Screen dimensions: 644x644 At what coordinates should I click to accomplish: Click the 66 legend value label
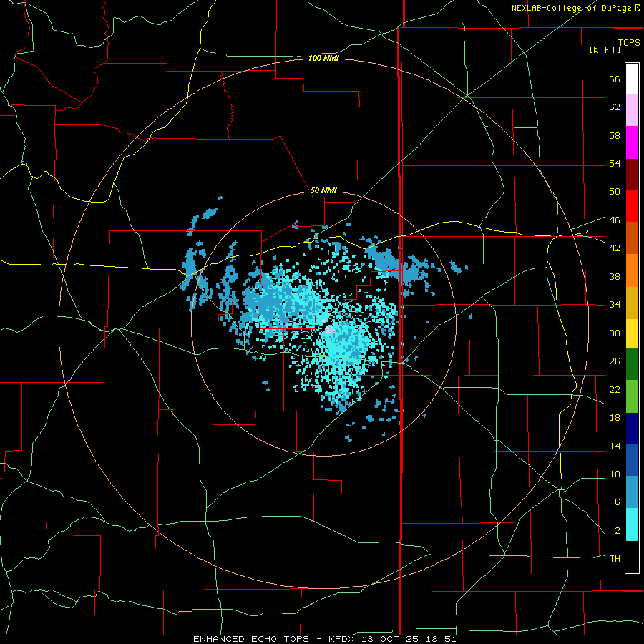[615, 79]
